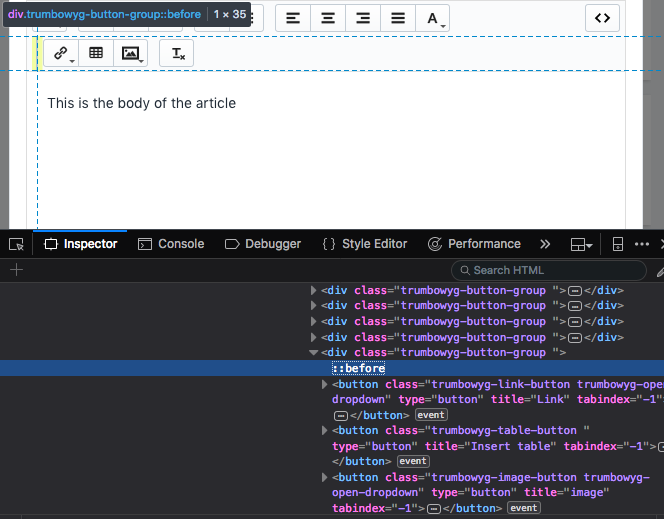Switch to the Console tab
This screenshot has width=664, height=519.
[171, 244]
